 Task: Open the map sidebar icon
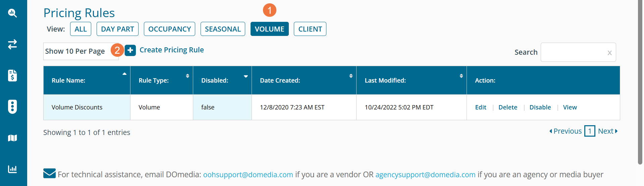coord(12,138)
